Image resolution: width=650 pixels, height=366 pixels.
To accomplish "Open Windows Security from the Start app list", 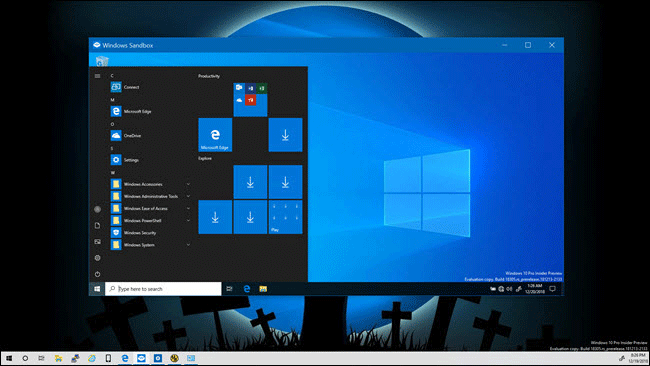I will coord(133,233).
